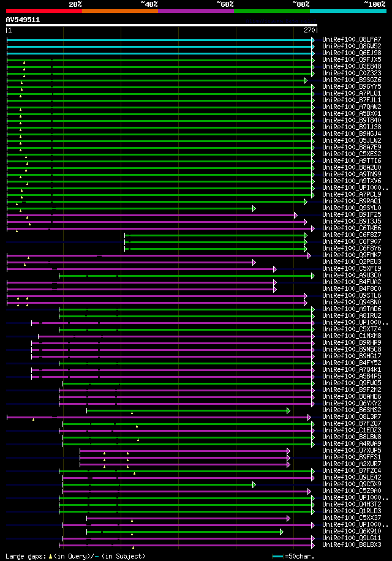Open hit UniRef100_Q8GW52

point(352,46)
